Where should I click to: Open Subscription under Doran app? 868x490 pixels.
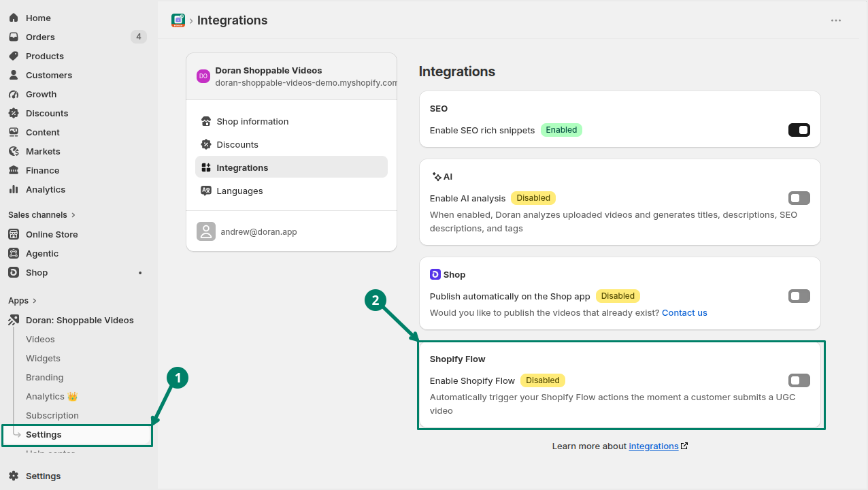(x=52, y=415)
